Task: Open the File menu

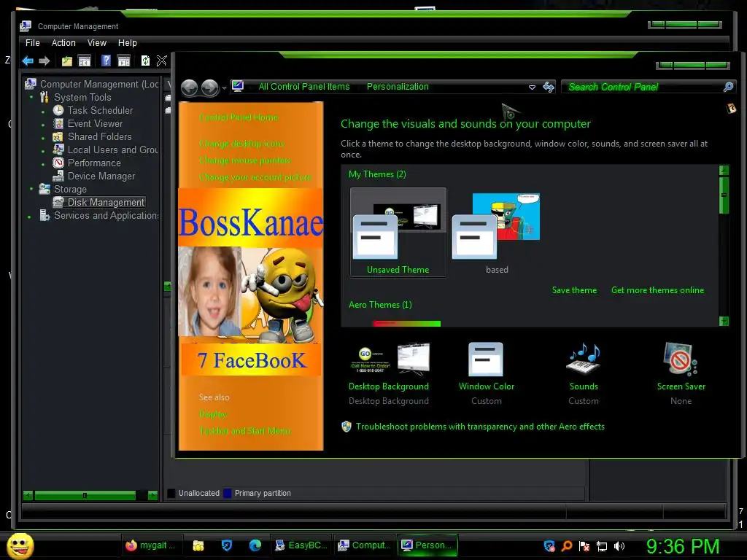Action: pos(32,43)
